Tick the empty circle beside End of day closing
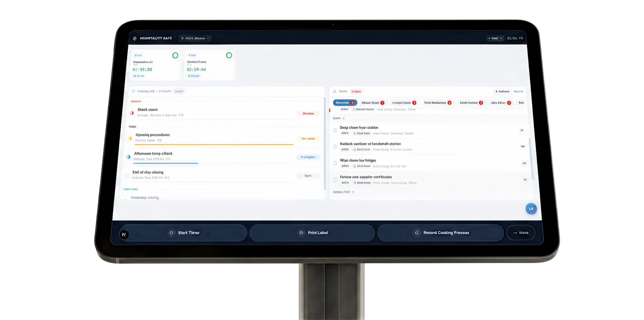Screen dimensions: 644x320 tap(127, 176)
